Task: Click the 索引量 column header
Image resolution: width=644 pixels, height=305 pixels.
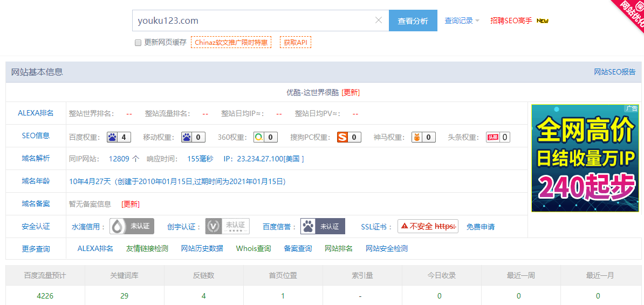Action: tap(362, 275)
